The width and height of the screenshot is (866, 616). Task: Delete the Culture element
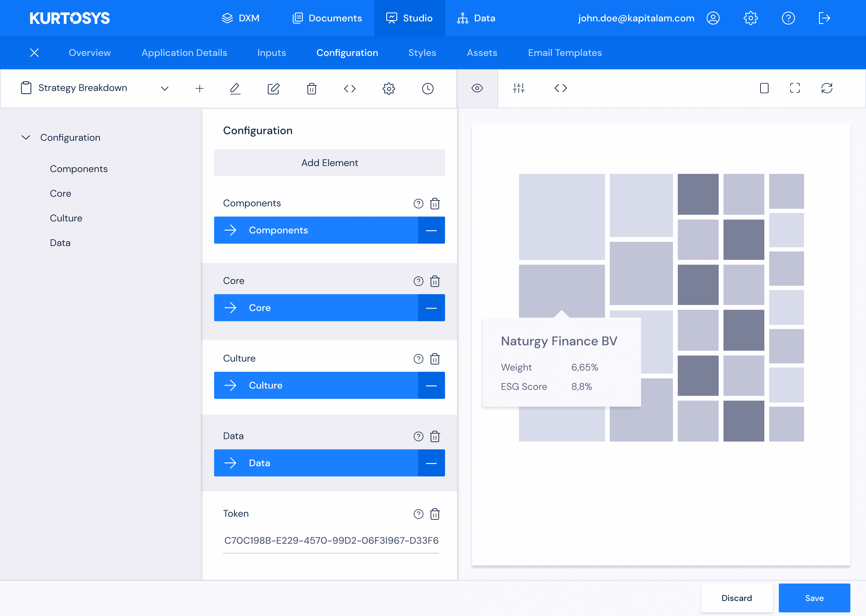coord(435,359)
